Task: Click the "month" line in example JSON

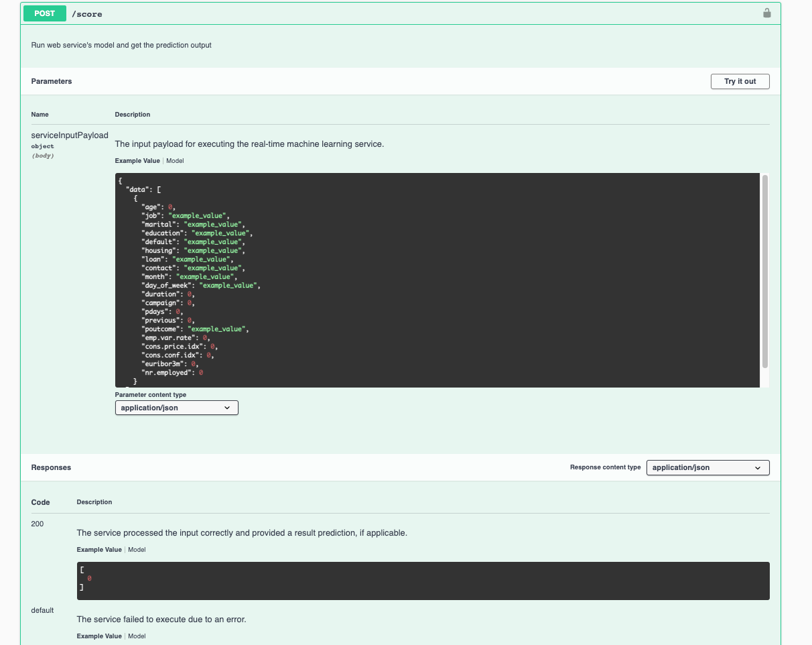Action: tap(190, 277)
